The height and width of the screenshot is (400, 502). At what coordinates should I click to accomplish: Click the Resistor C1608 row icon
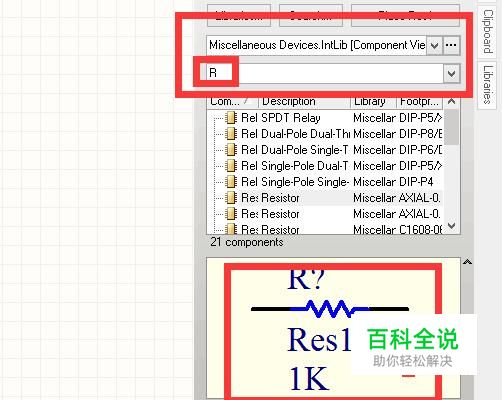point(230,229)
